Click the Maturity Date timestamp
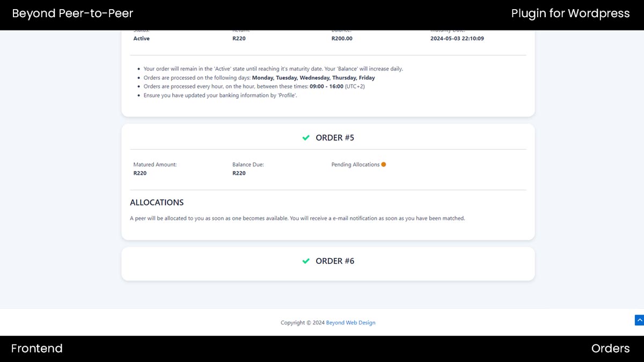Screen dimensions: 644x362 pos(457,38)
